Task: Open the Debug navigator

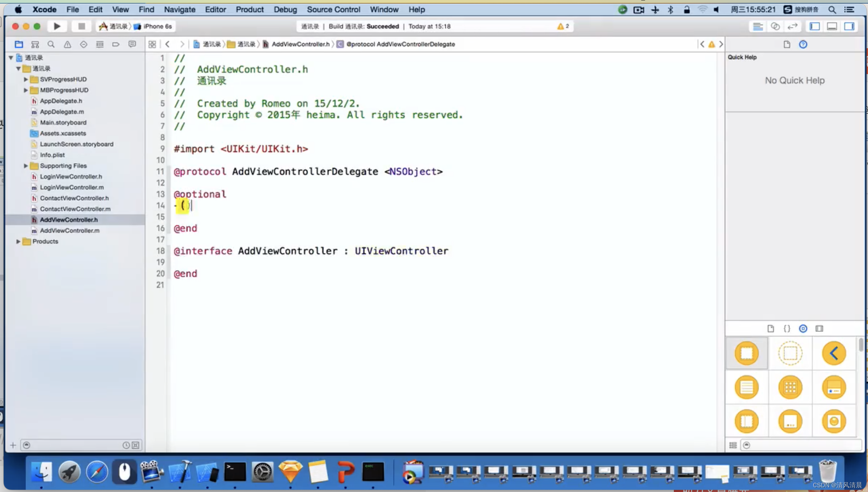Action: [x=100, y=44]
